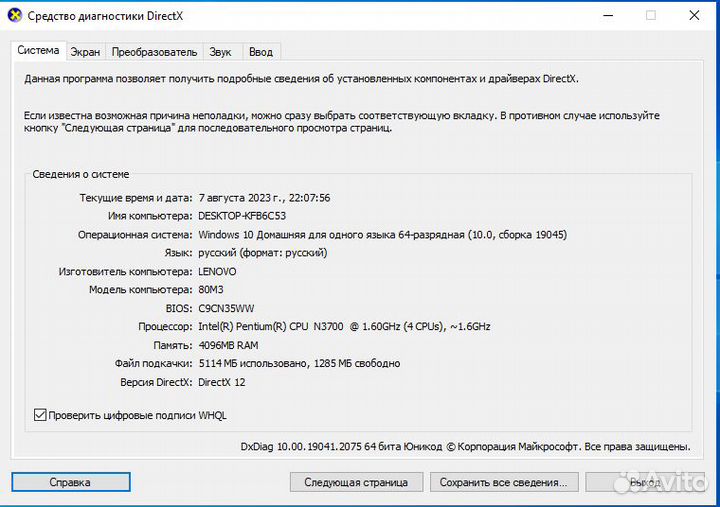
Task: Go to the Ввод tab
Action: click(x=261, y=52)
